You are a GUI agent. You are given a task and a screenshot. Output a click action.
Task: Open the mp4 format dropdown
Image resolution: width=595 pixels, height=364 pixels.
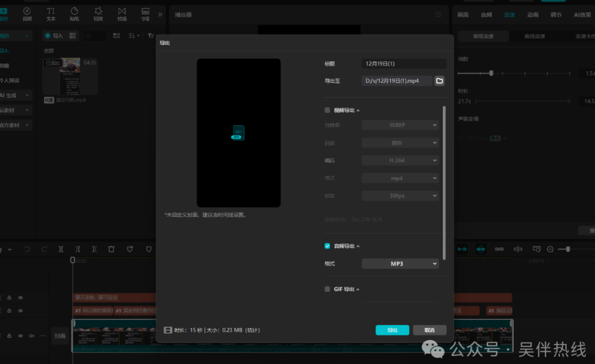coord(400,178)
